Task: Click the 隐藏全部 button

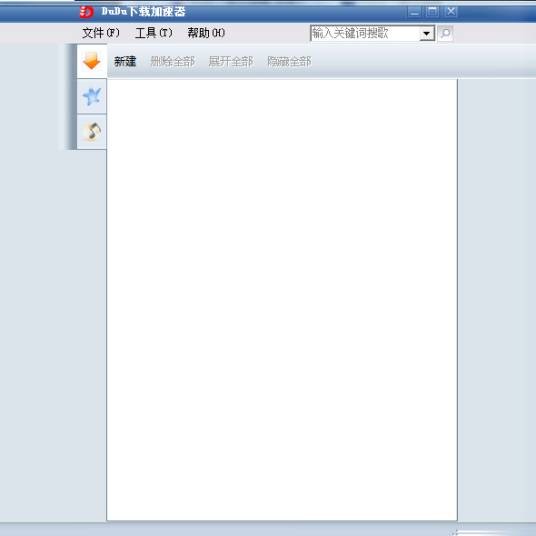Action: tap(289, 62)
